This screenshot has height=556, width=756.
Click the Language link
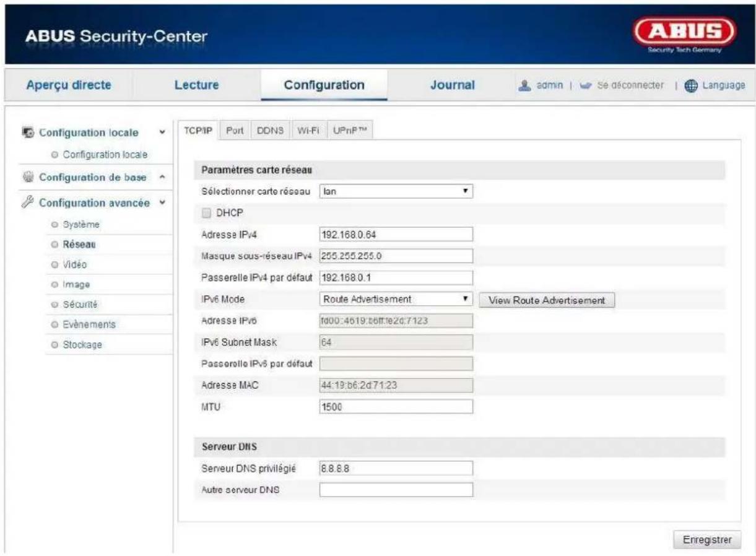pyautogui.click(x=723, y=85)
